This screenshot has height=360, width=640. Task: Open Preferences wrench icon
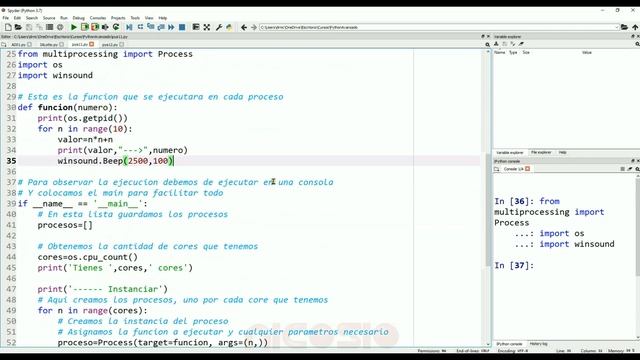pyautogui.click(x=219, y=27)
